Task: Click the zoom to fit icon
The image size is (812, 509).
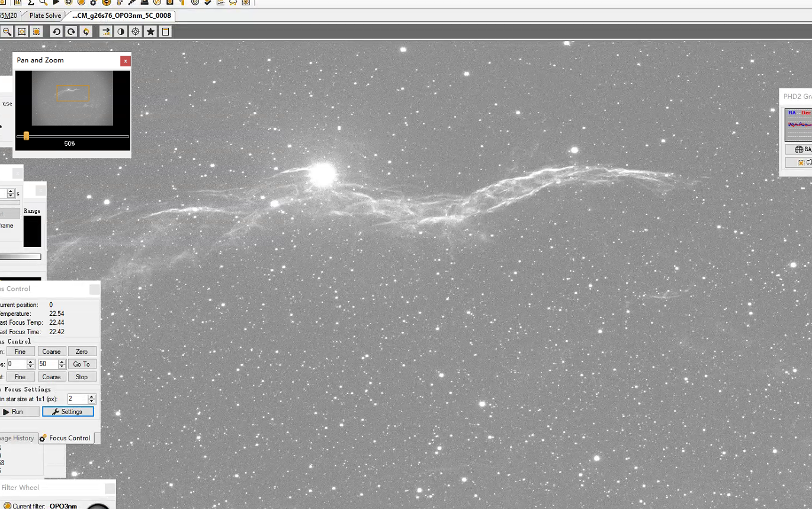Action: [22, 31]
